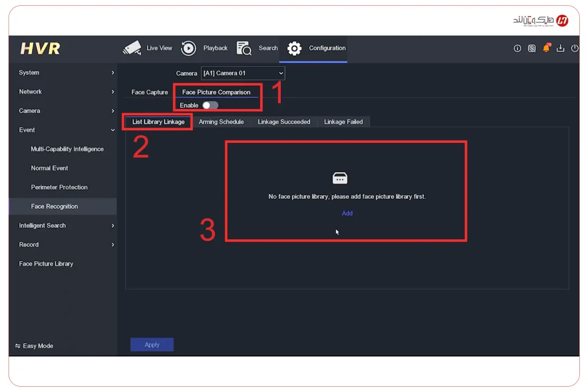The image size is (588, 392).
Task: Open the Search magnifier icon
Action: click(244, 48)
